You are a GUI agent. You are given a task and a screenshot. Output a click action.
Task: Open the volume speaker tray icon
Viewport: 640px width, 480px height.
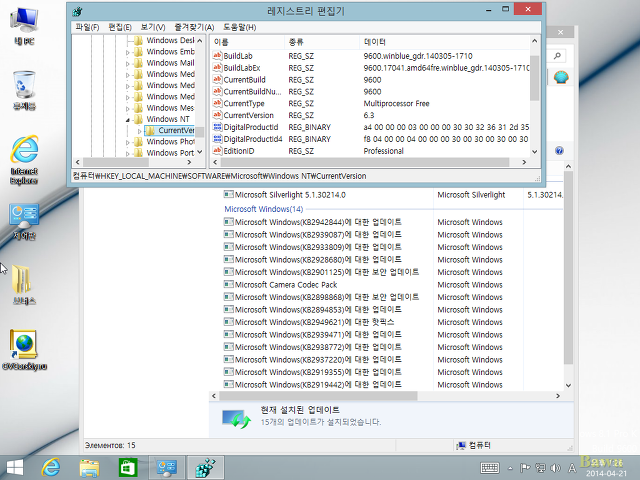coord(555,468)
